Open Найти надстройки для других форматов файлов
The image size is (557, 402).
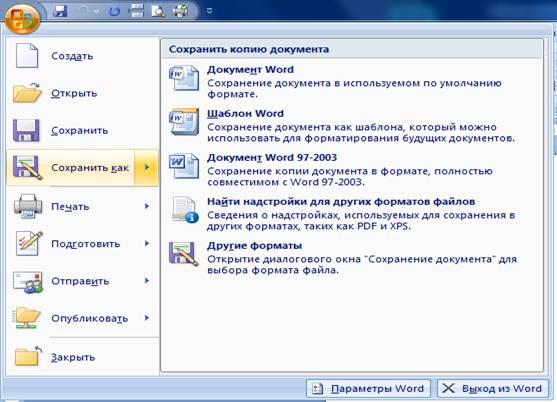coord(352,214)
